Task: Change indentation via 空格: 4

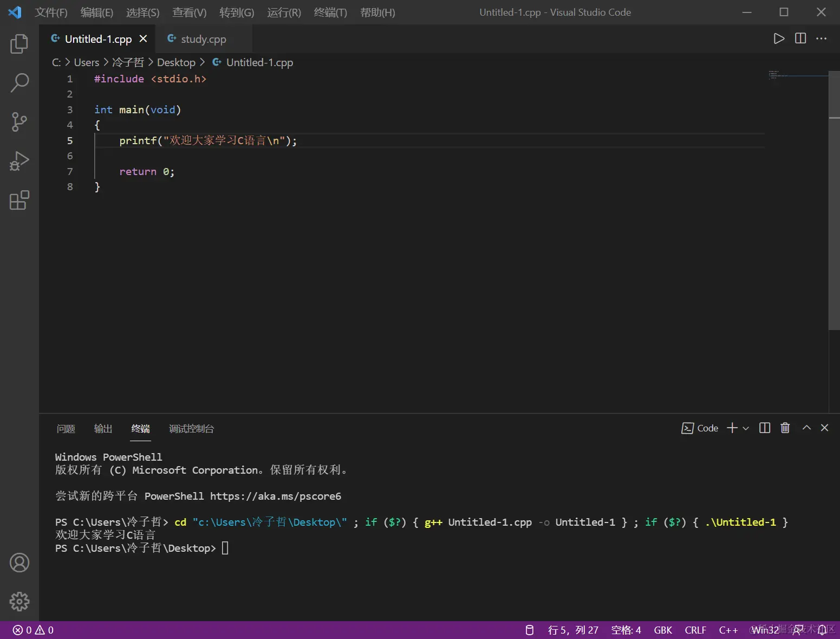Action: pyautogui.click(x=626, y=630)
